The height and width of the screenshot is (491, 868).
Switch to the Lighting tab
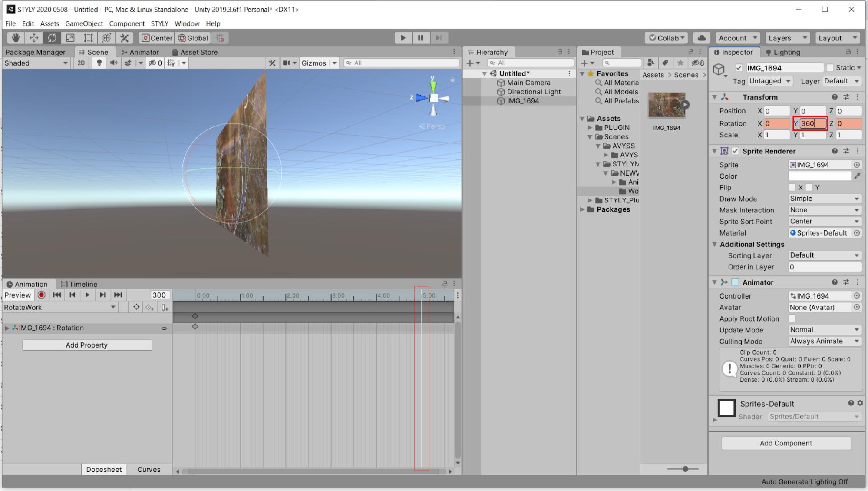tap(782, 52)
